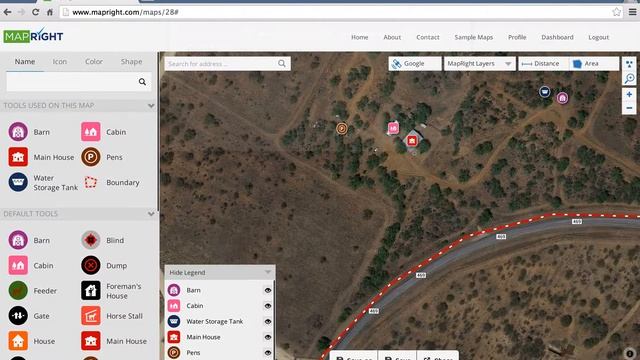The width and height of the screenshot is (640, 360).
Task: Click the zoom-to-area magnifier map control
Action: [x=629, y=78]
